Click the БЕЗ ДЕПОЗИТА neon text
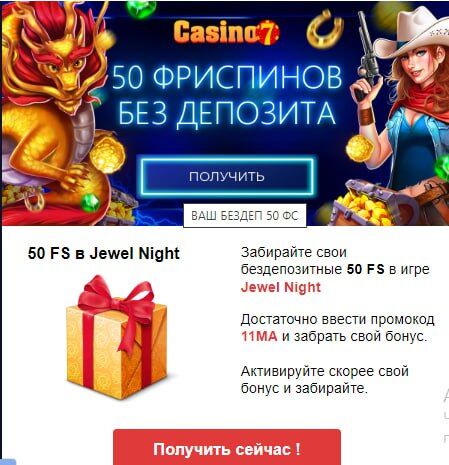 [x=227, y=113]
